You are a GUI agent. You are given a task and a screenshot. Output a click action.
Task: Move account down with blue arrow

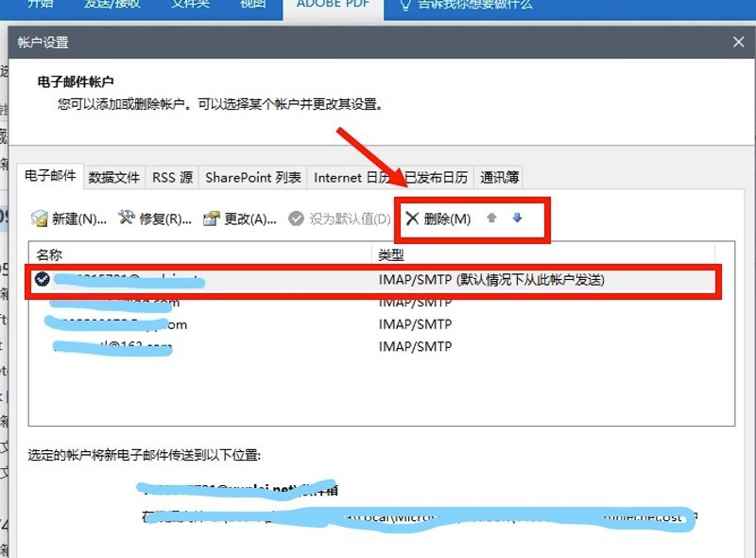(x=517, y=218)
